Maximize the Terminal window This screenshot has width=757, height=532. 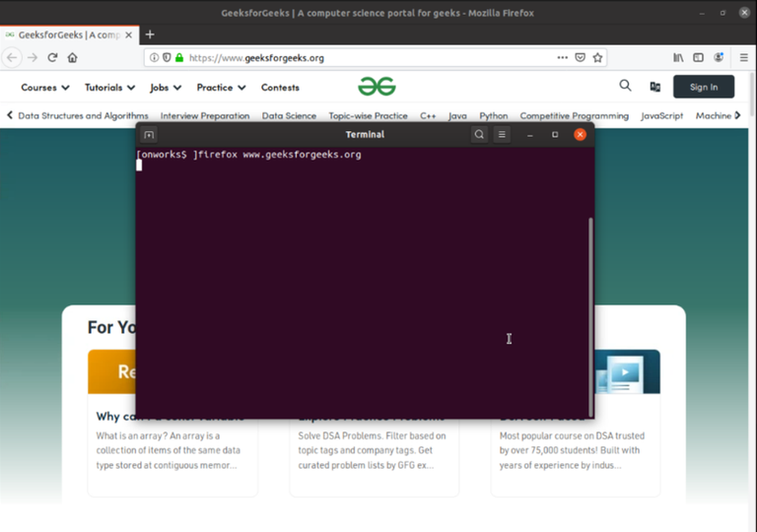(555, 135)
